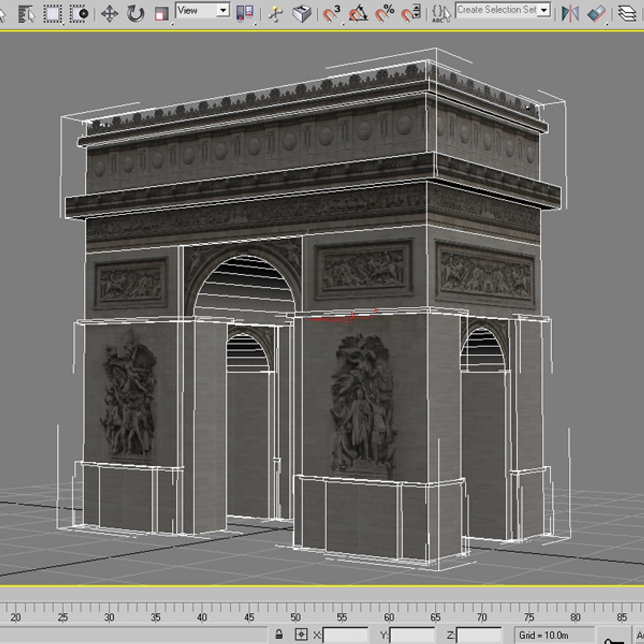This screenshot has height=644, width=644.
Task: Click frame 70 on the time ruler
Action: tap(482, 617)
